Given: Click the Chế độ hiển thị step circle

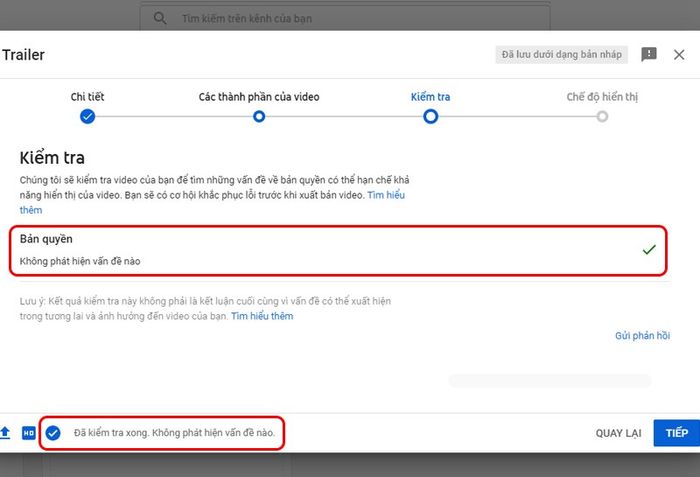Looking at the screenshot, I should (x=602, y=117).
